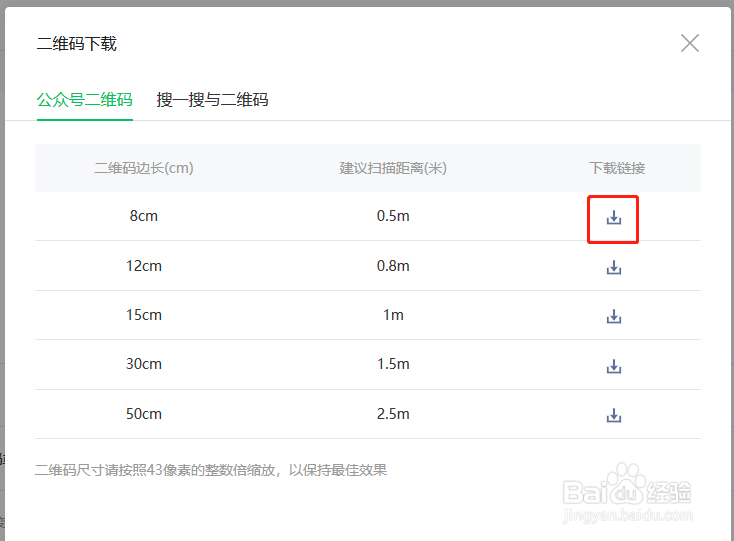Download the 8cm QR code

coord(614,218)
